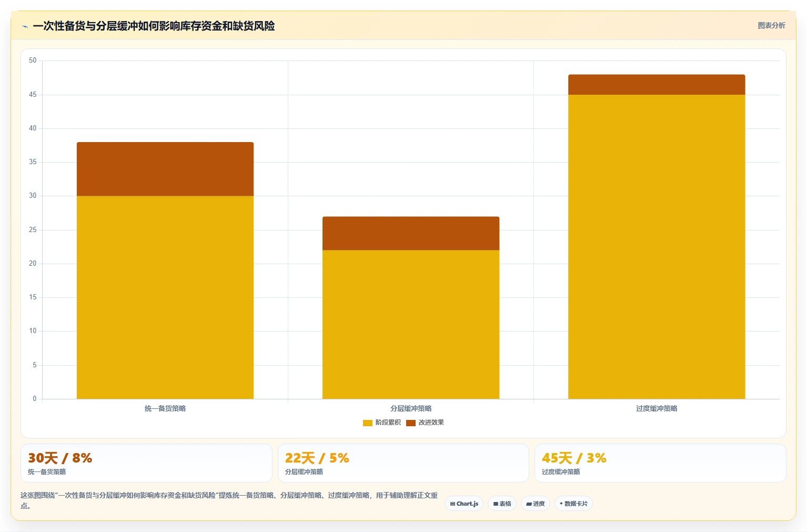Viewport: 807px width, 532px height.
Task: Click the y-axis value 25
Action: coord(33,229)
